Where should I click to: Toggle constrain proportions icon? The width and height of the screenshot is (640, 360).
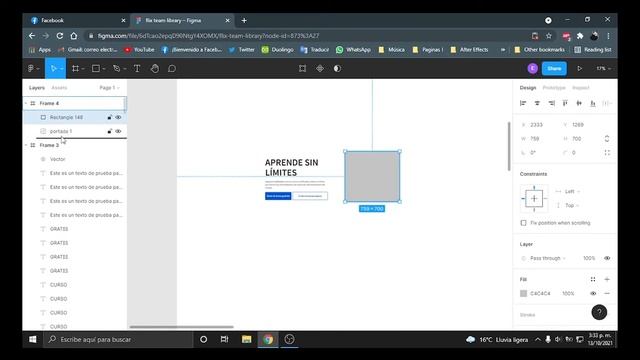click(607, 139)
